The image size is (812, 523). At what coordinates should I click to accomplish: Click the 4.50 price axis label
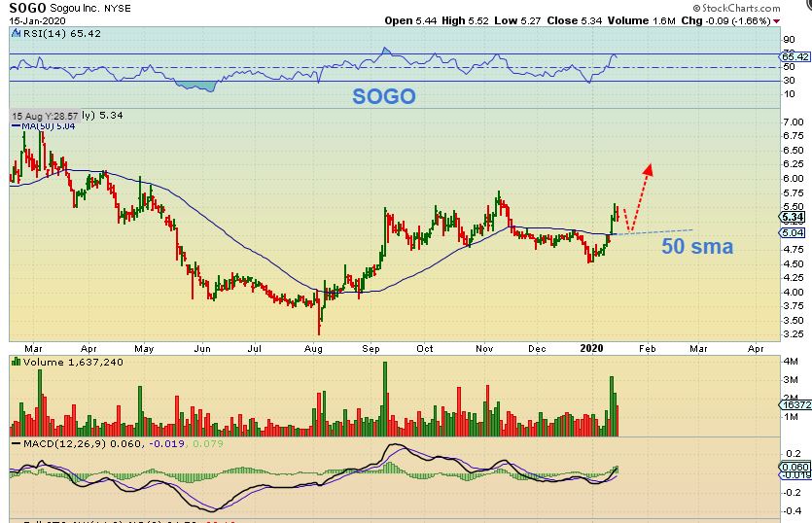[794, 263]
